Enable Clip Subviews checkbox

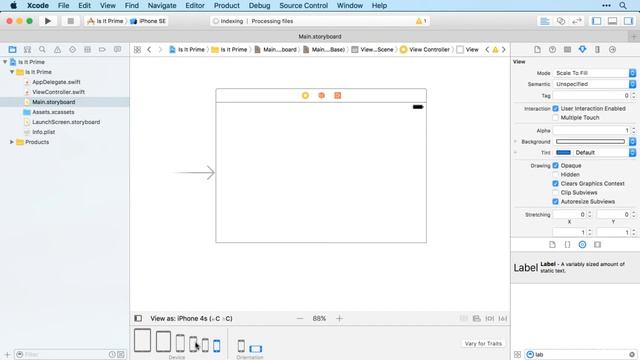coord(555,193)
